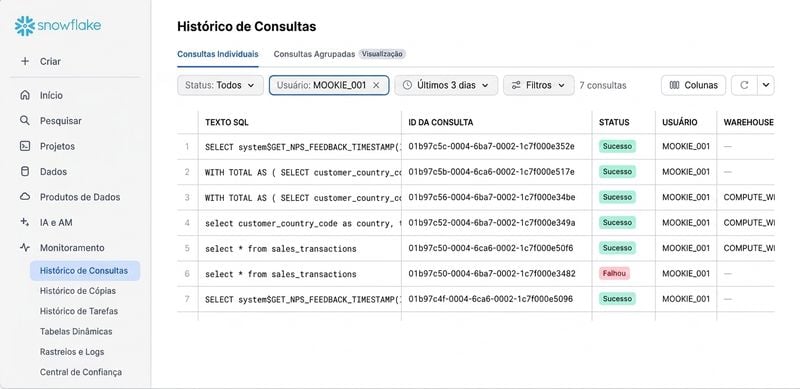Open the Pesquisar page
The image size is (800, 389).
pyautogui.click(x=61, y=121)
